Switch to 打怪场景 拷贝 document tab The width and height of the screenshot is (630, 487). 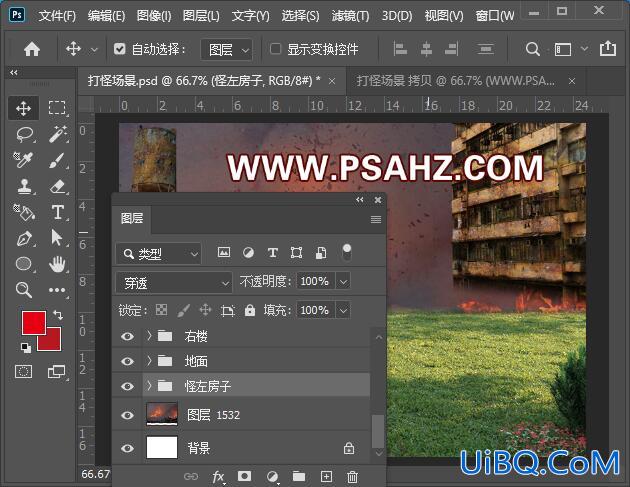tap(455, 81)
